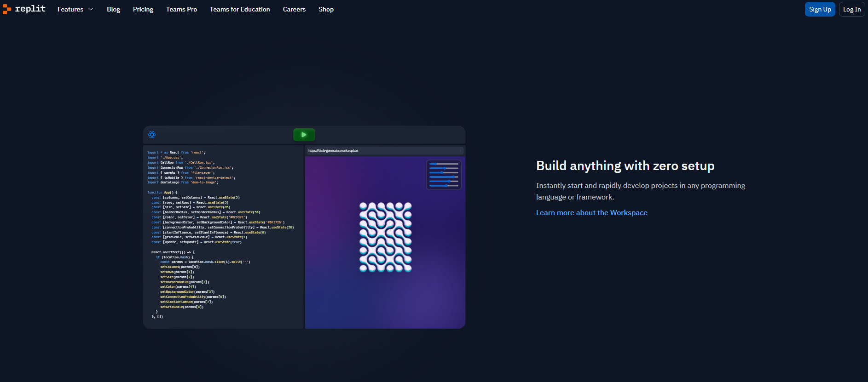This screenshot has height=382, width=868.
Task: Click the React atom icon in the editor
Action: [x=152, y=135]
